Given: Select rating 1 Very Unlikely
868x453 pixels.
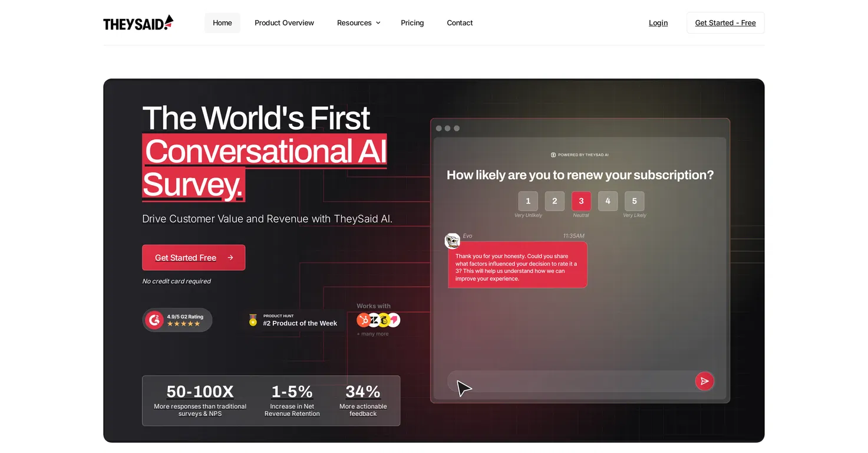Looking at the screenshot, I should point(528,201).
